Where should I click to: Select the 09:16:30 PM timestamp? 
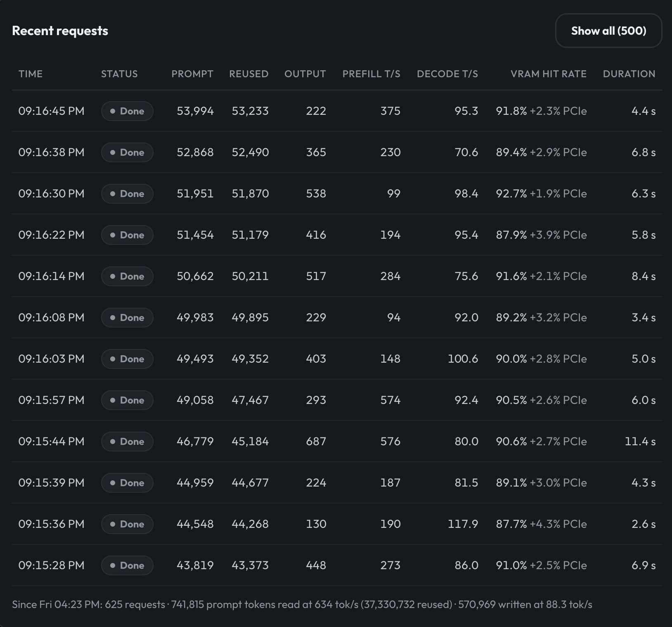point(51,194)
